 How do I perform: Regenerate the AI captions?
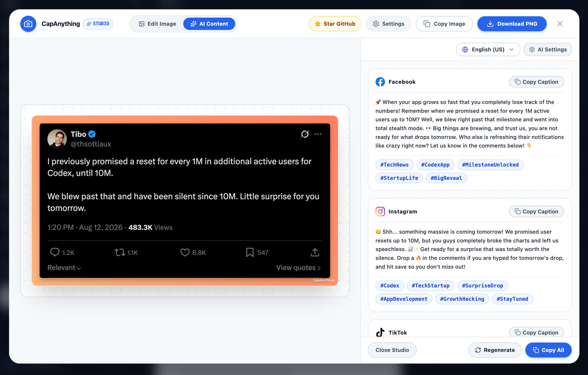click(495, 350)
